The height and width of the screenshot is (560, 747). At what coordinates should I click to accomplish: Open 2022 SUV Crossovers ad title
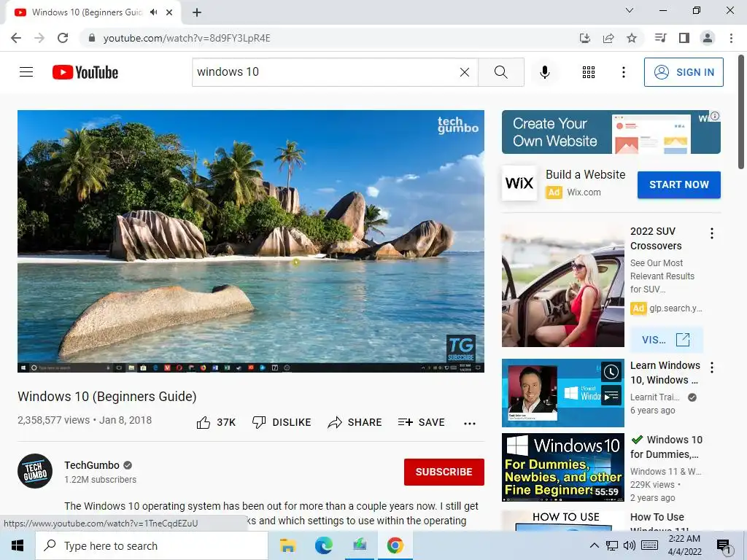(x=656, y=238)
